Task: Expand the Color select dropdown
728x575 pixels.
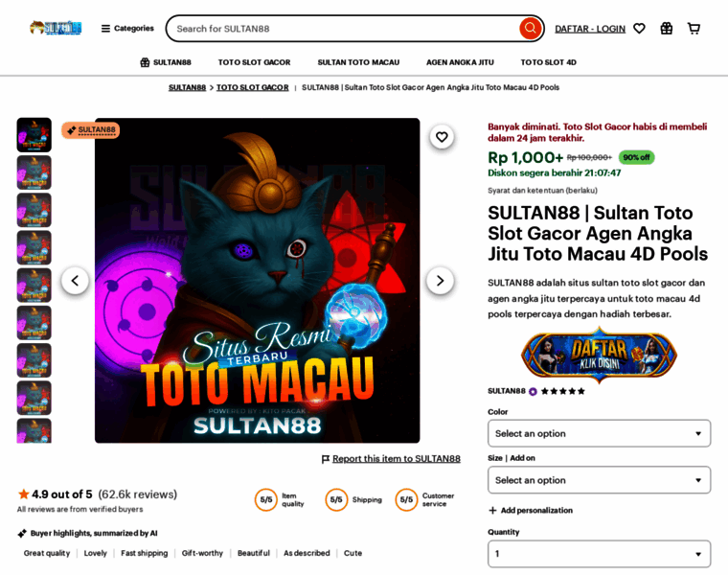Action: 599,433
